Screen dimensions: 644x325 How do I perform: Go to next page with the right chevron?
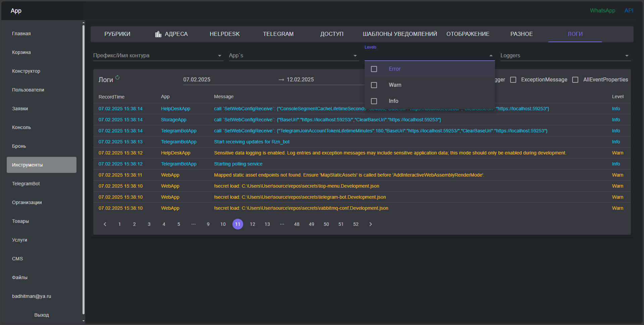click(371, 224)
